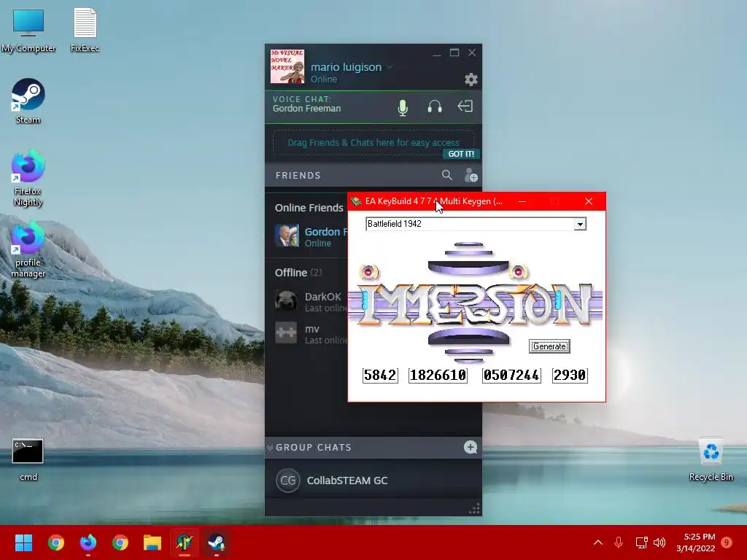This screenshot has height=560, width=747.
Task: Open File Explorer from taskbar
Action: (x=152, y=542)
